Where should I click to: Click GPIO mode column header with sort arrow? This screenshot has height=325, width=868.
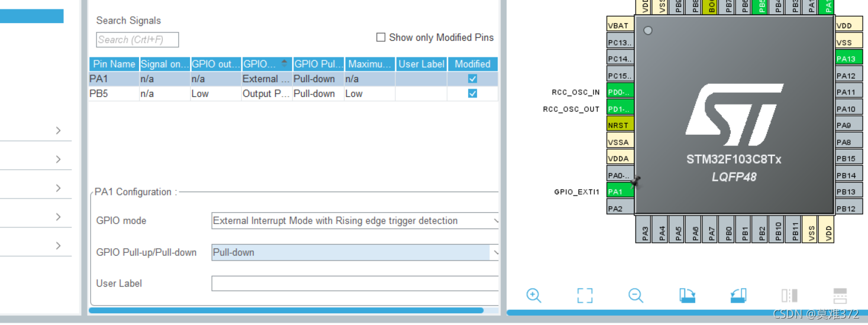click(267, 64)
